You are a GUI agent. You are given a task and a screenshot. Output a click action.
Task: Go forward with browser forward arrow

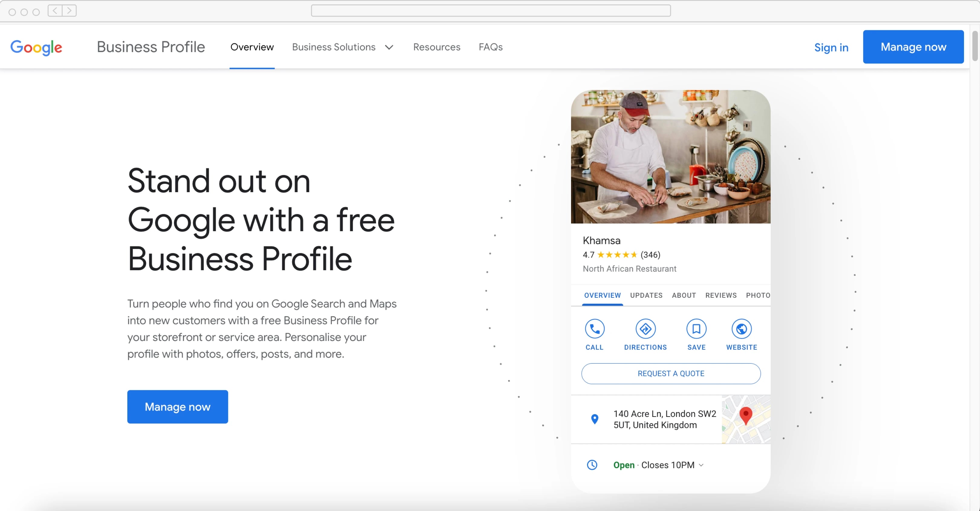point(69,11)
